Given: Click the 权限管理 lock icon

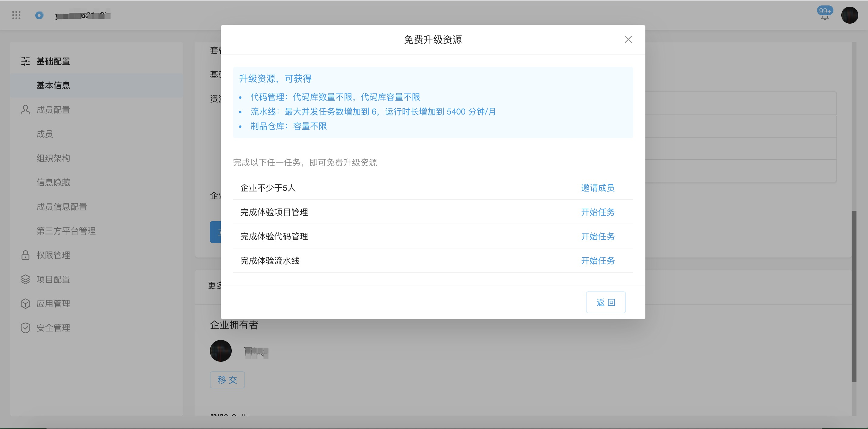Looking at the screenshot, I should 25,255.
